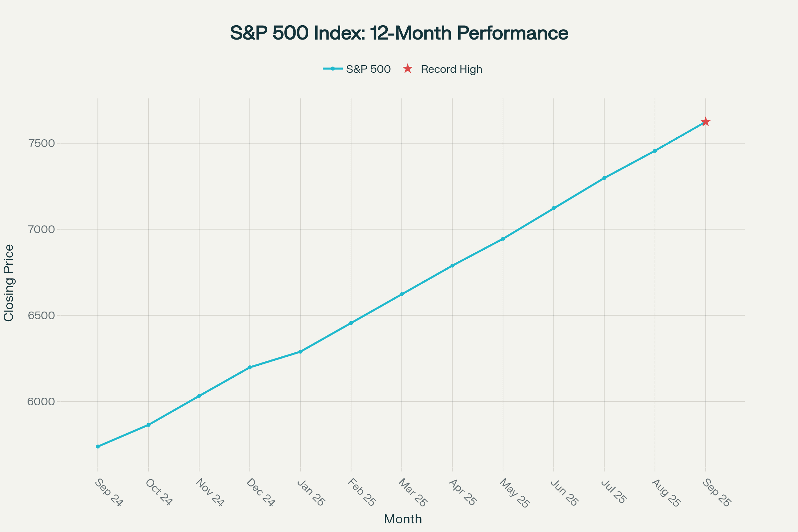
Task: Click the chart title text
Action: 399,33
